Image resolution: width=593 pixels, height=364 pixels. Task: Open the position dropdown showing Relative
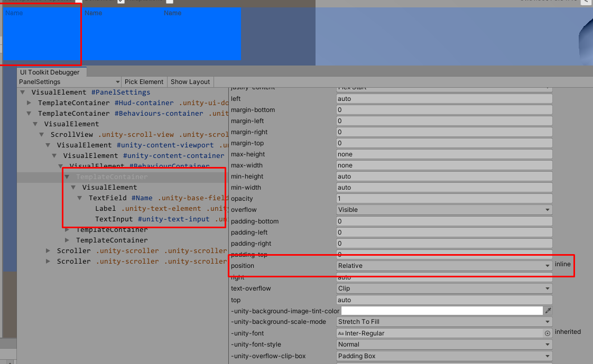(444, 266)
